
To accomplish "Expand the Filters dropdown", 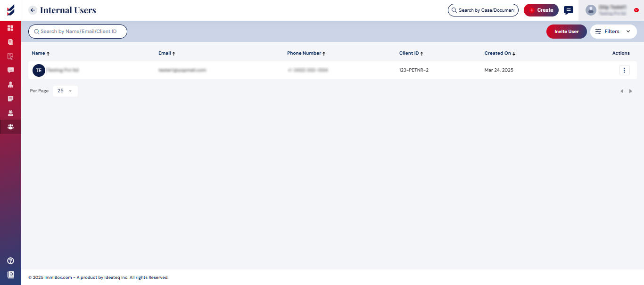I will pos(613,32).
